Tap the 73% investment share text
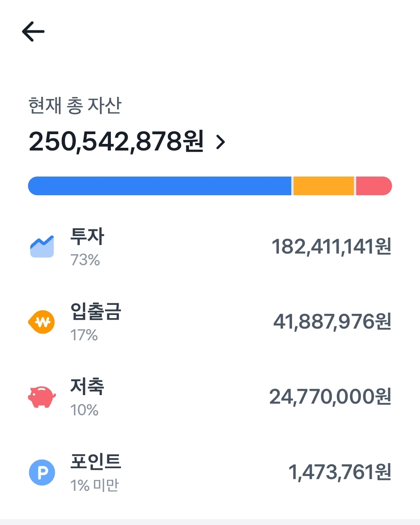This screenshot has width=420, height=525. pyautogui.click(x=85, y=260)
